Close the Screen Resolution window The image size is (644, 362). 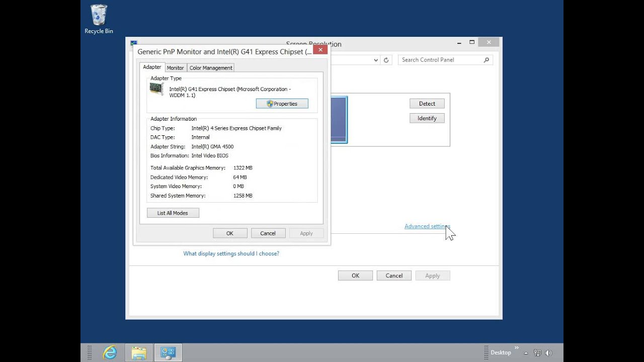(489, 43)
